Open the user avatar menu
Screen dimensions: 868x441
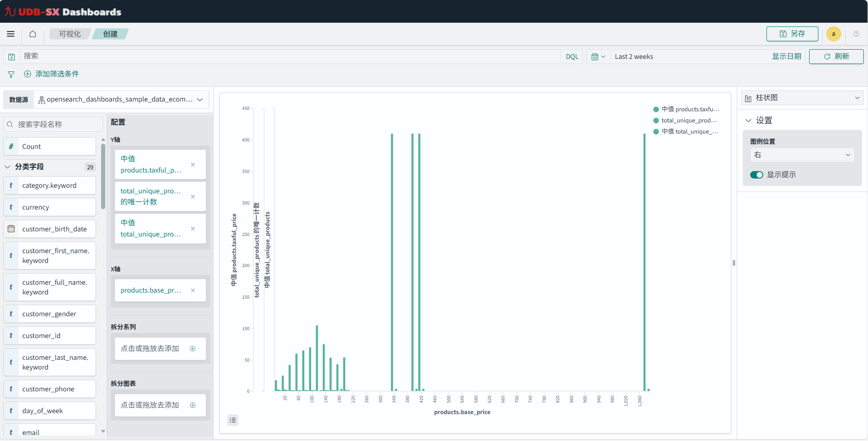point(833,34)
